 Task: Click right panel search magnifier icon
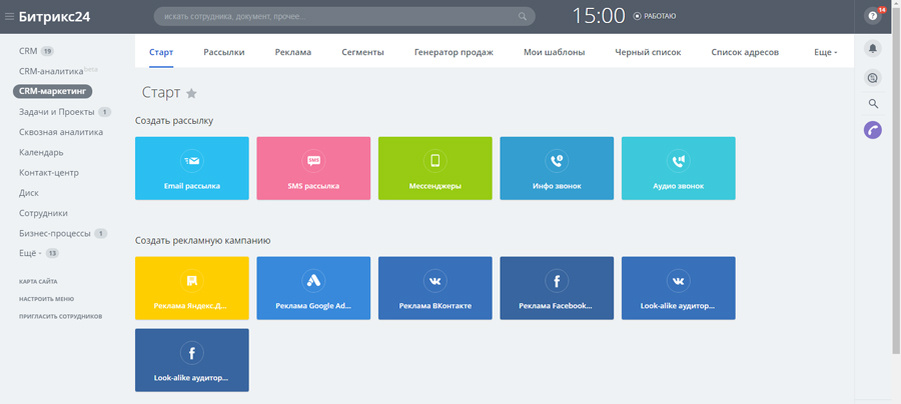pyautogui.click(x=872, y=104)
